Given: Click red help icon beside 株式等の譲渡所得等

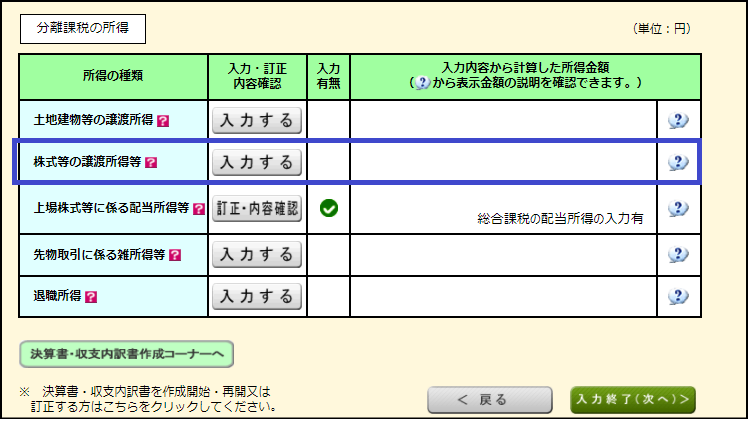Looking at the screenshot, I should (152, 161).
